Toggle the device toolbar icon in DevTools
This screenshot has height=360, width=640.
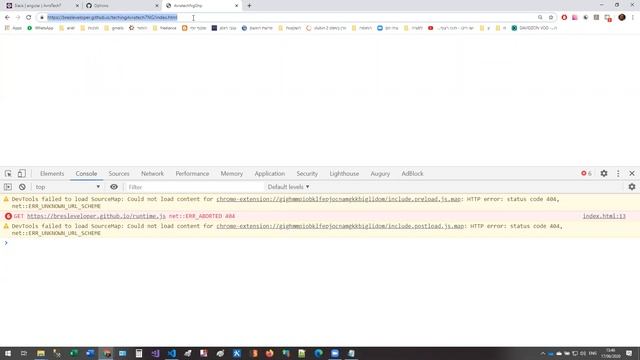pyautogui.click(x=22, y=173)
